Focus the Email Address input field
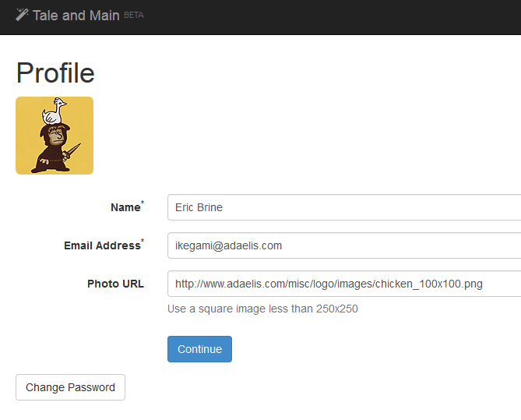This screenshot has width=521, height=420. click(343, 245)
